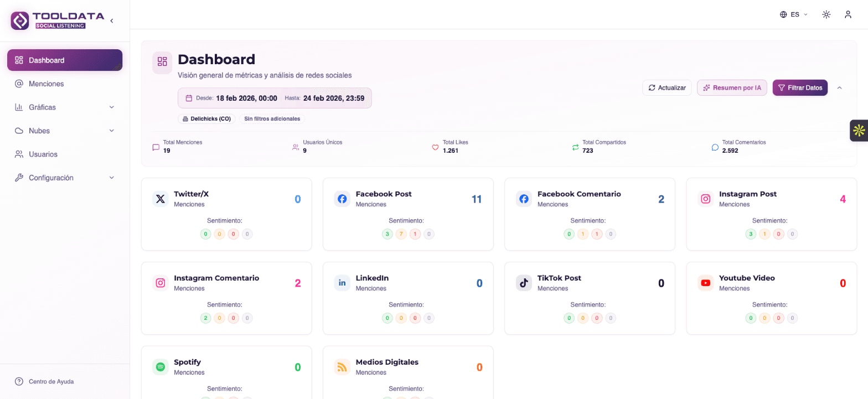Viewport: 868px width, 399px height.
Task: Select the Facebook icon on Facebook Post card
Action: point(342,199)
